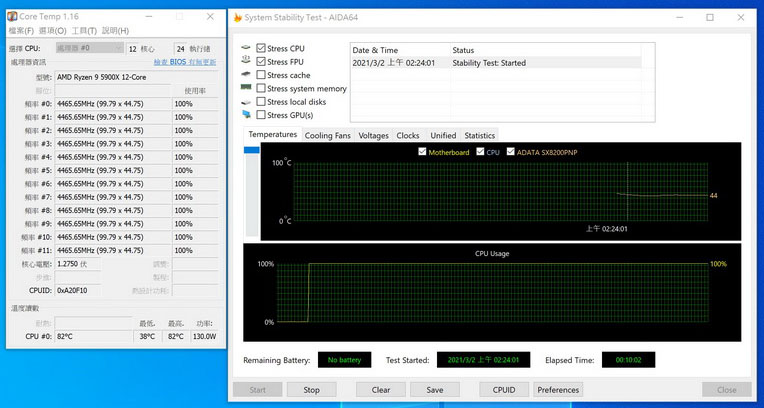
Task: Click the 12 core count field in Core Temp
Action: pyautogui.click(x=133, y=49)
